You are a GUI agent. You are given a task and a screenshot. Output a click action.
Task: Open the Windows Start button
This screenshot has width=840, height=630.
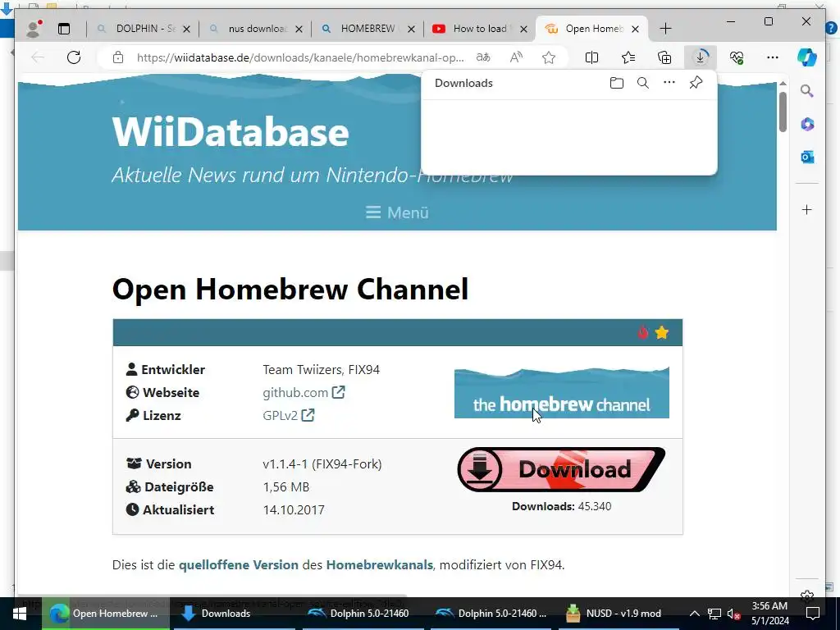pyautogui.click(x=20, y=614)
